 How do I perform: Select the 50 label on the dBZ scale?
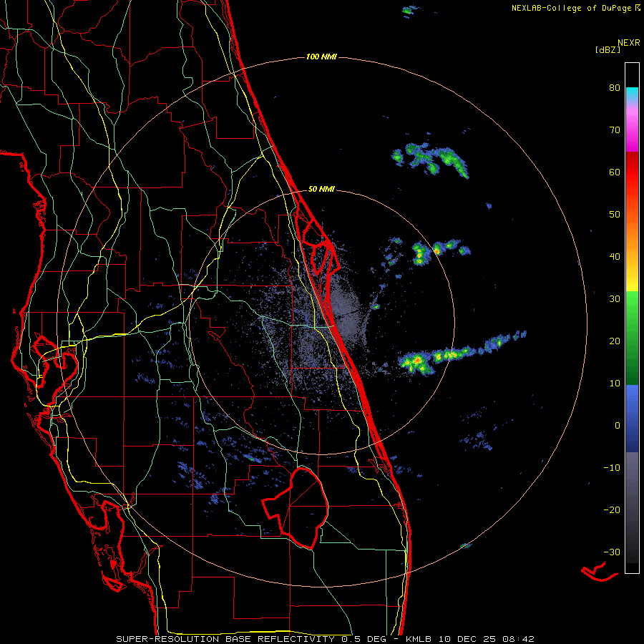pos(615,215)
